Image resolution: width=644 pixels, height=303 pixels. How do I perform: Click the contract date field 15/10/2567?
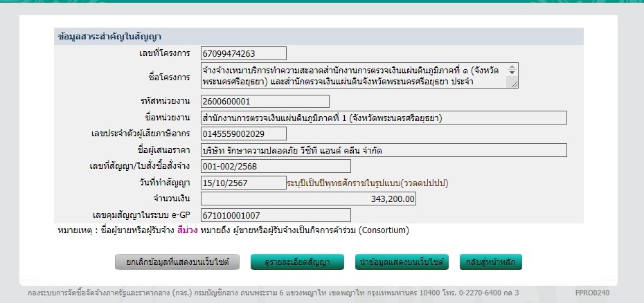243,183
